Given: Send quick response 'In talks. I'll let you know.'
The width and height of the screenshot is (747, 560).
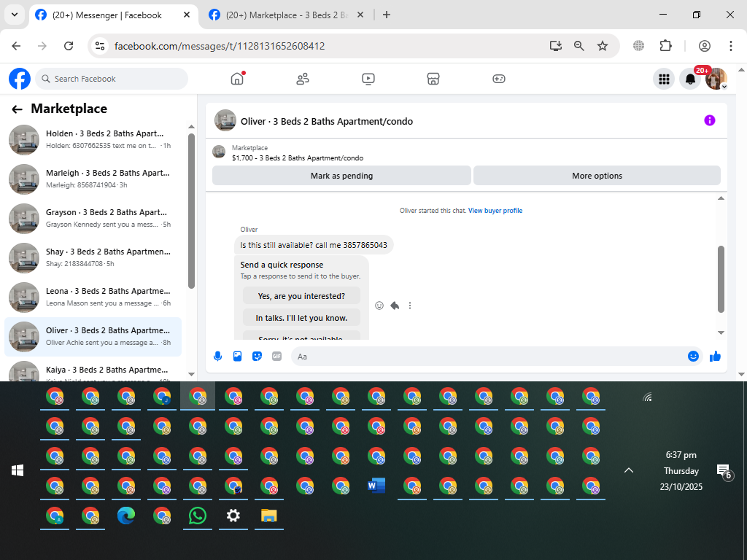Looking at the screenshot, I should click(x=301, y=318).
